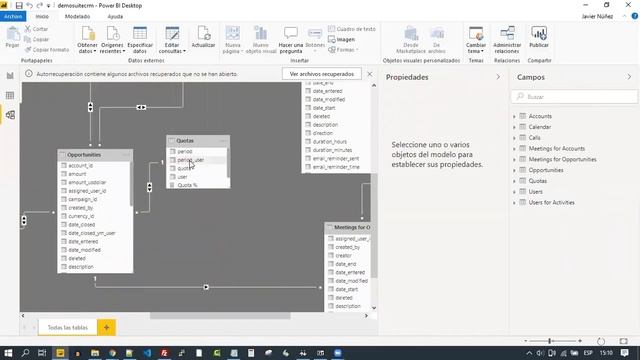
Task: Insert Imagen from ribbon
Action: pos(342,39)
